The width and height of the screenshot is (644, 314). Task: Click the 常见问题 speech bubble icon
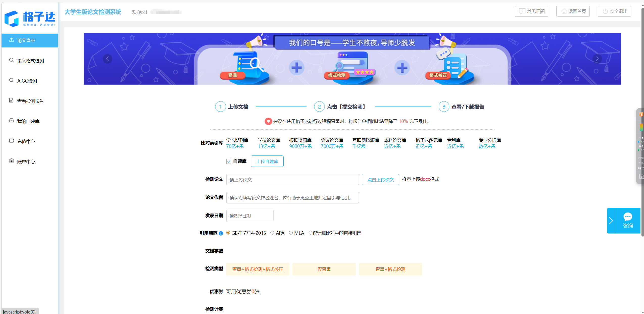522,11
